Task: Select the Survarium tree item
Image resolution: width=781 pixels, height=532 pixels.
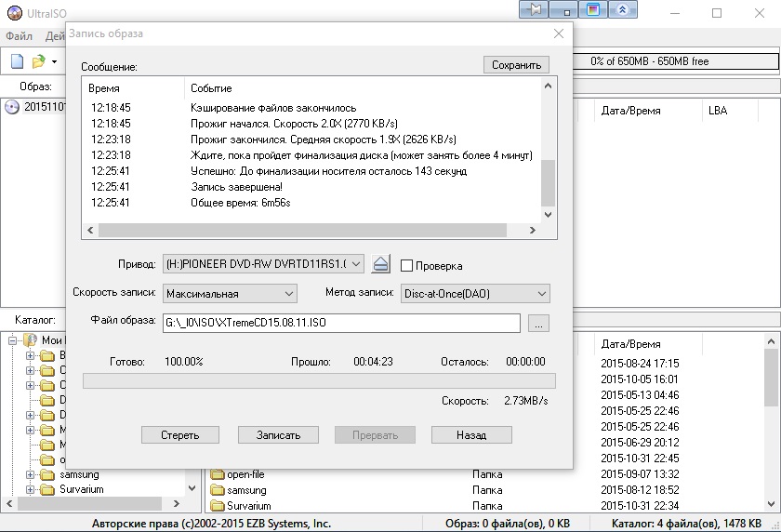Action: pos(82,489)
